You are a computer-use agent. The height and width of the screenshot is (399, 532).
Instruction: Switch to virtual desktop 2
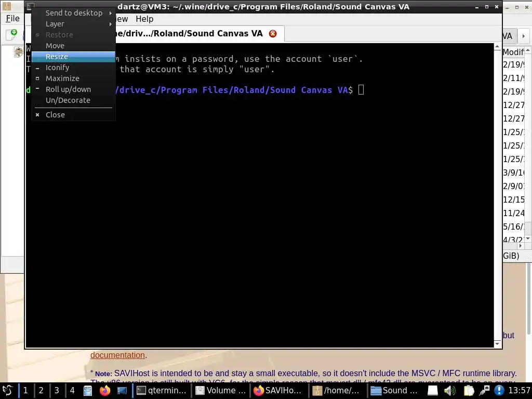[41, 391]
